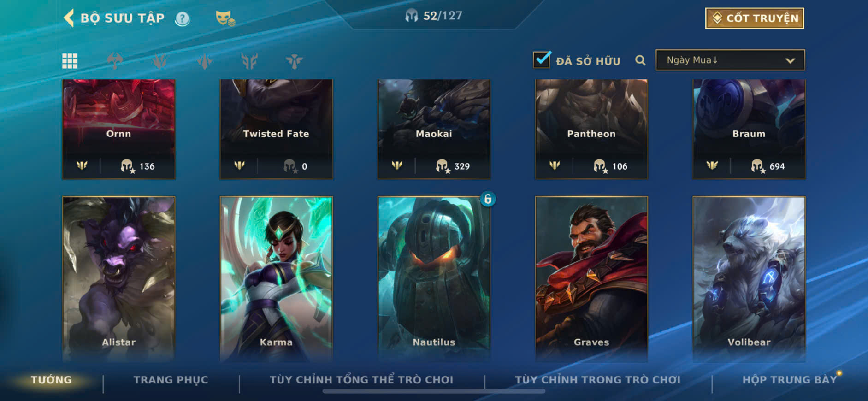The image size is (868, 401).
Task: Open the help question mark icon
Action: 182,18
